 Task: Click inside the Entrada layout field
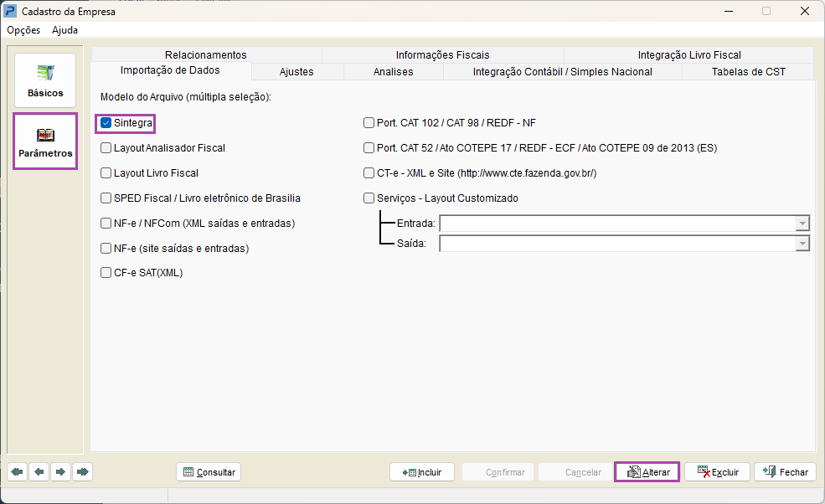click(x=616, y=224)
